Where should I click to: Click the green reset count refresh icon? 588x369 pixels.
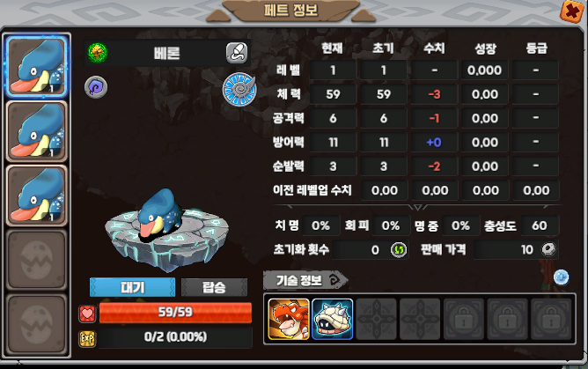[399, 250]
